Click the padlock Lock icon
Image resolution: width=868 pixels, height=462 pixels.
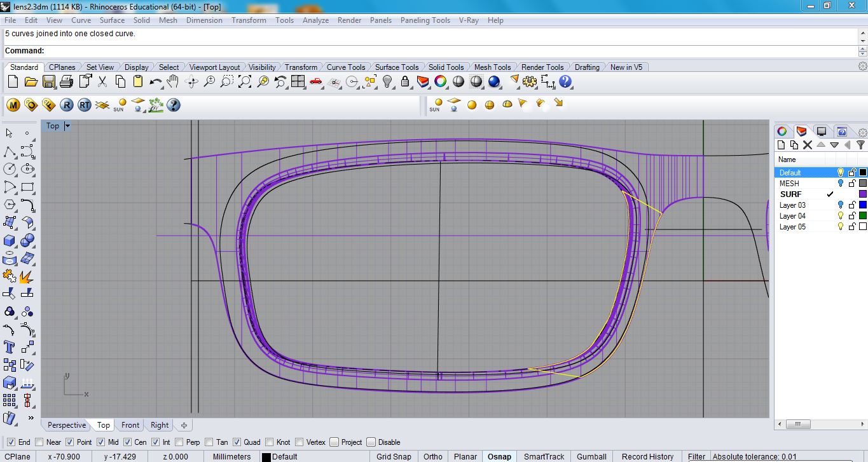pyautogui.click(x=405, y=81)
